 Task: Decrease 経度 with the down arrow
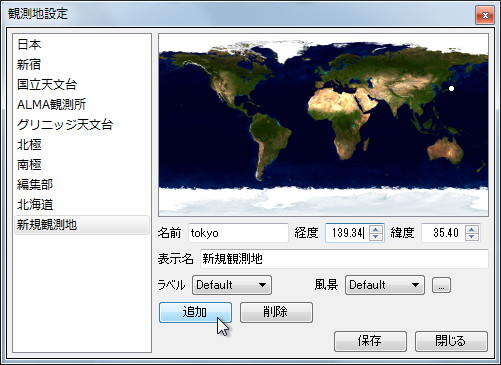[376, 236]
